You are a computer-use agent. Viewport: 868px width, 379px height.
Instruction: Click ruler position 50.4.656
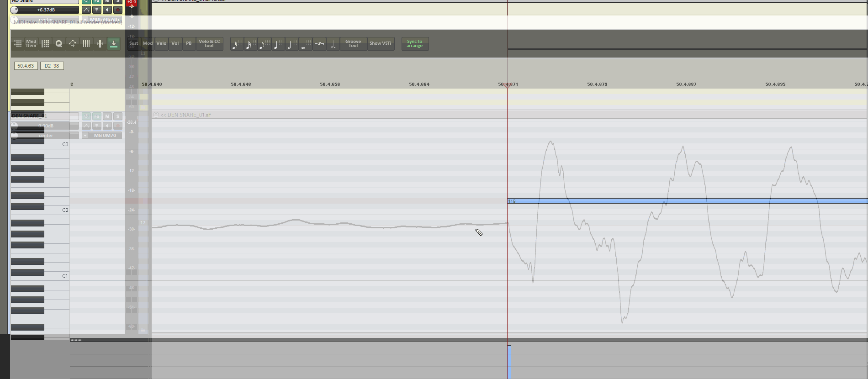(330, 84)
